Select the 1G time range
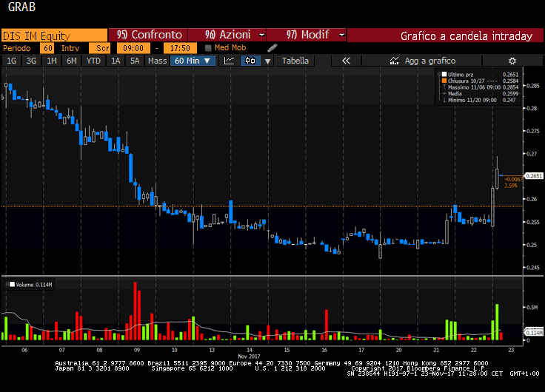 11,61
